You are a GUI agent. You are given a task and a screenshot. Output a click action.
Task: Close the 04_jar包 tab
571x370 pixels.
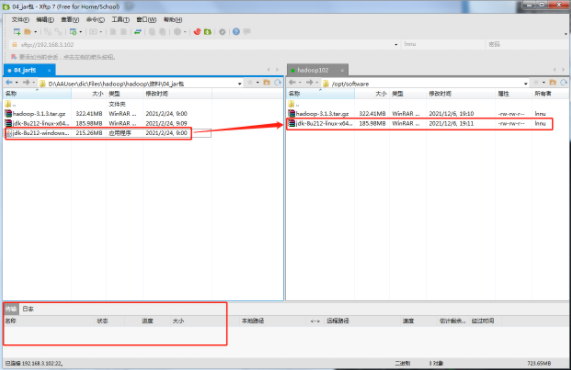[49, 70]
